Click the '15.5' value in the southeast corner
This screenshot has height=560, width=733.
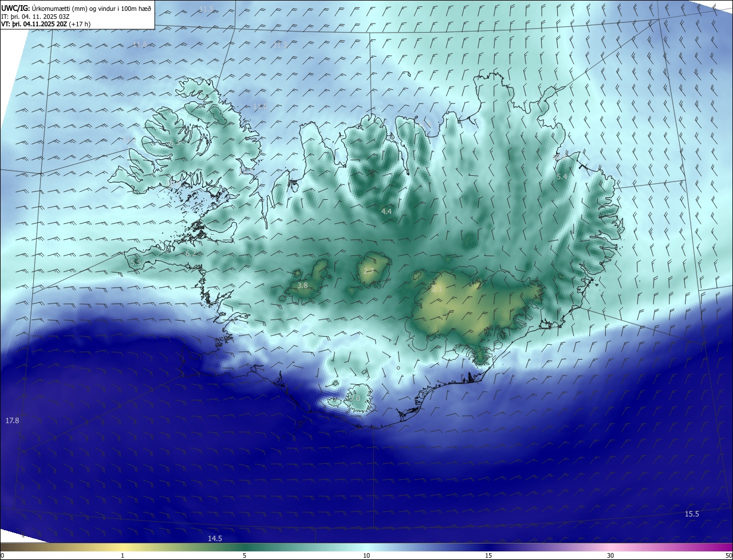692,514
